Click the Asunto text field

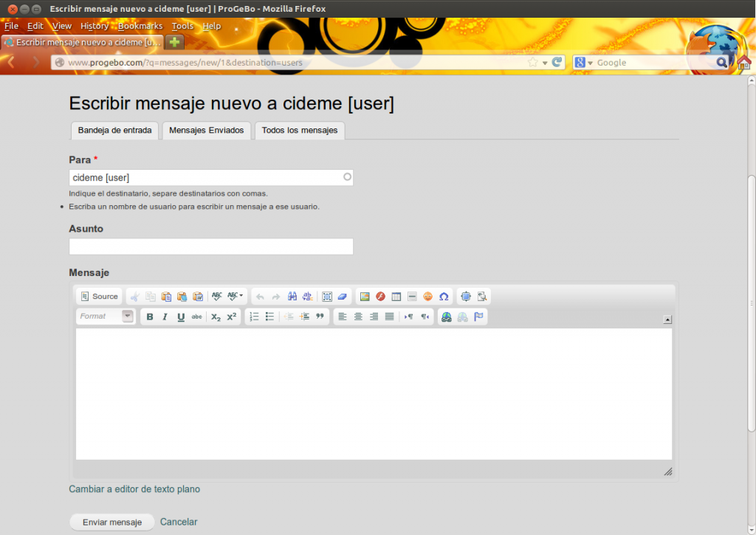pyautogui.click(x=211, y=246)
